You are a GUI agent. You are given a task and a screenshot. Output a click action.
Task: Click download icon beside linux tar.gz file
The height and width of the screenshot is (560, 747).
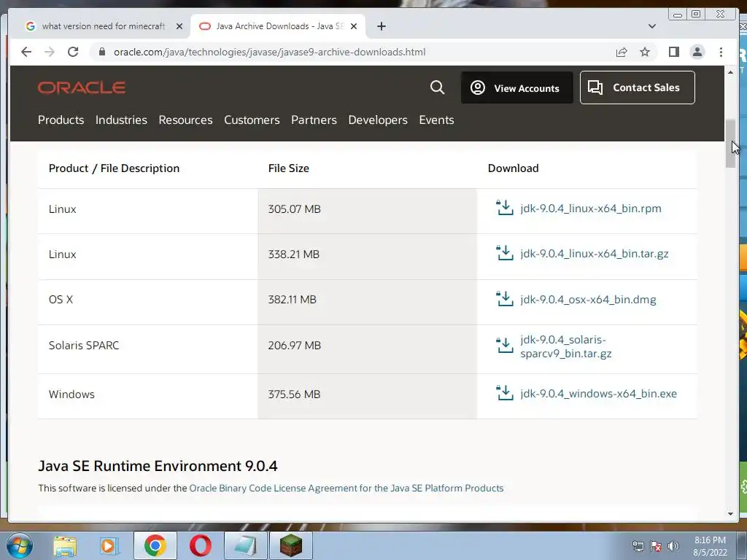pos(505,253)
